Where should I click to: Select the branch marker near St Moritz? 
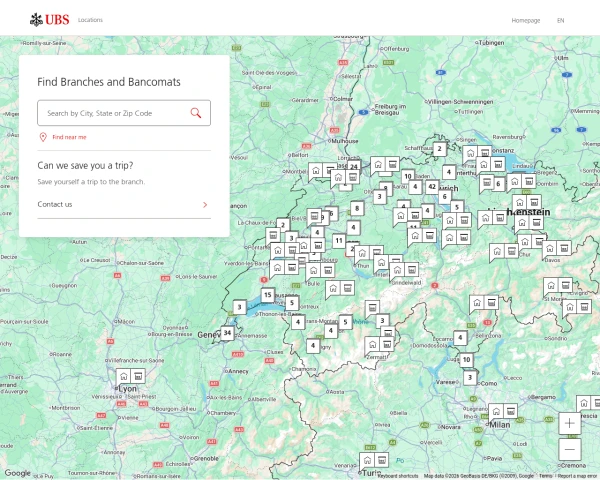tap(558, 286)
